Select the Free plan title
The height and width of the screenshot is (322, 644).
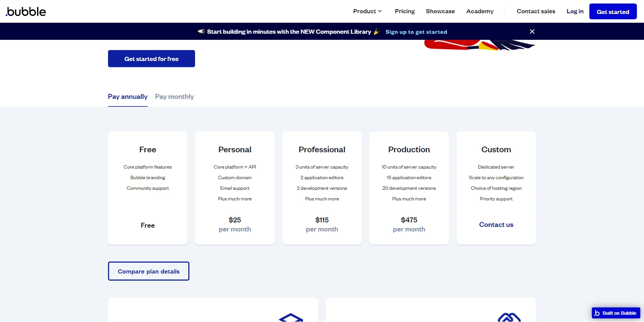tap(148, 150)
